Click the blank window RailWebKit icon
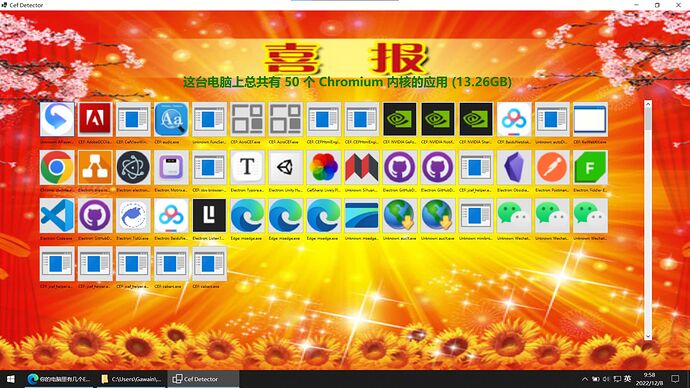This screenshot has width=690, height=388. click(590, 119)
